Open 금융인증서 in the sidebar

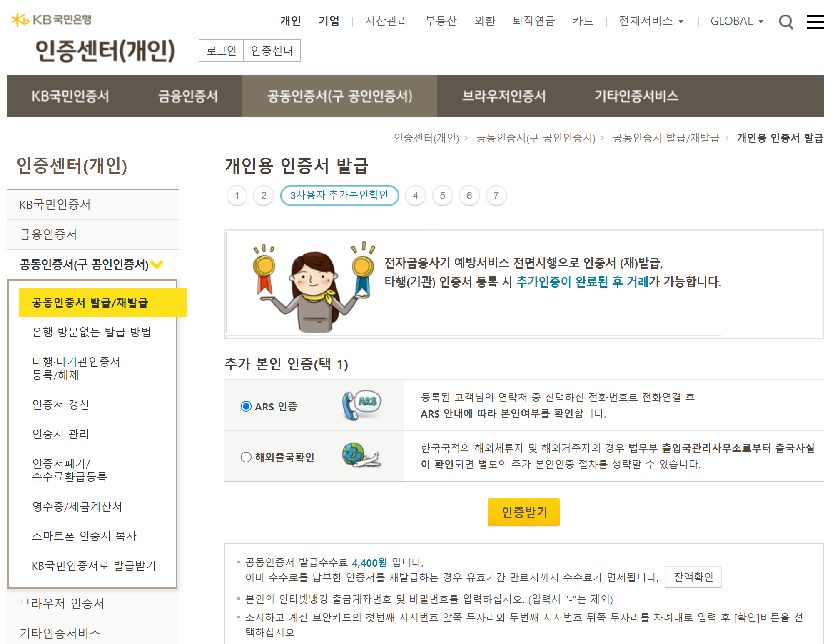click(x=93, y=234)
